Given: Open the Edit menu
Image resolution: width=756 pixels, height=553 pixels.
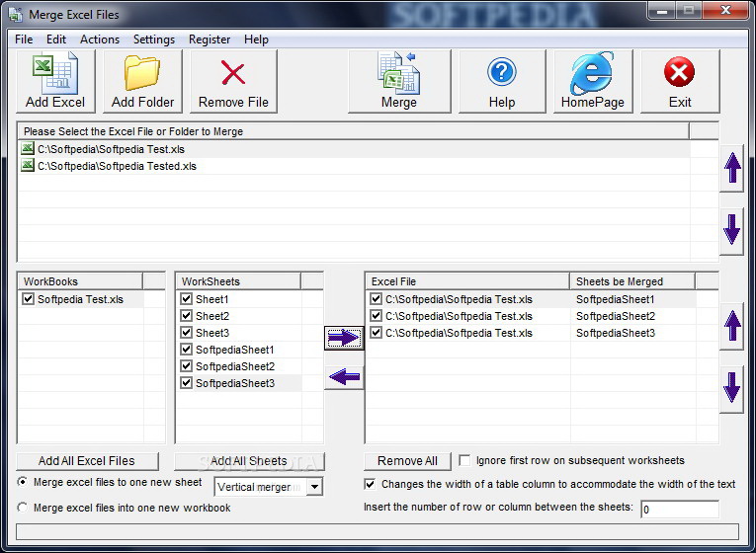Looking at the screenshot, I should pyautogui.click(x=56, y=39).
